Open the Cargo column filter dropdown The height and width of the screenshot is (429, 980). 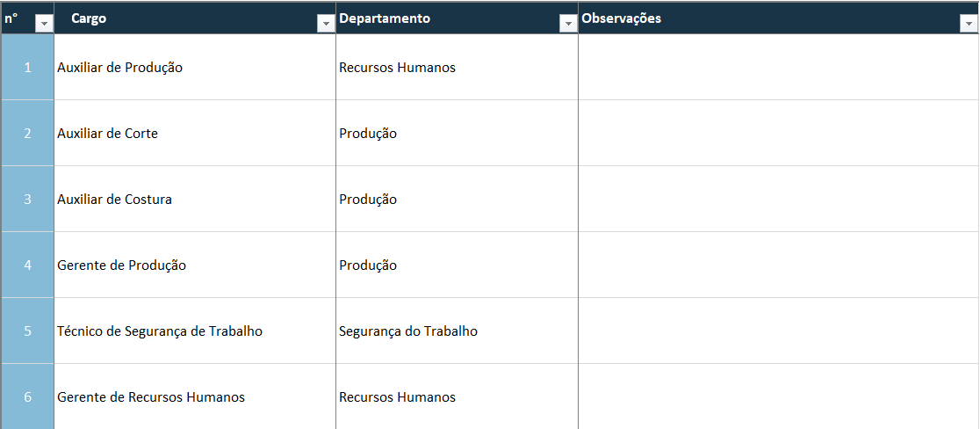(326, 25)
